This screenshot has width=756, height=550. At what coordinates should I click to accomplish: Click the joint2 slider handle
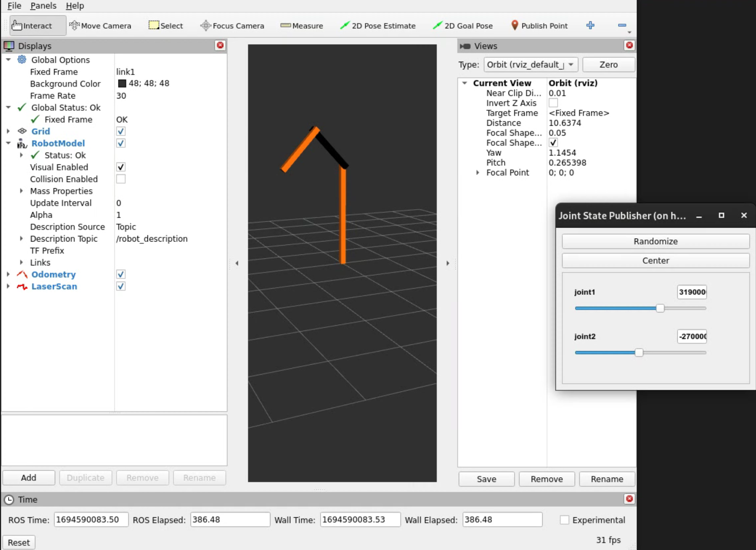point(639,353)
